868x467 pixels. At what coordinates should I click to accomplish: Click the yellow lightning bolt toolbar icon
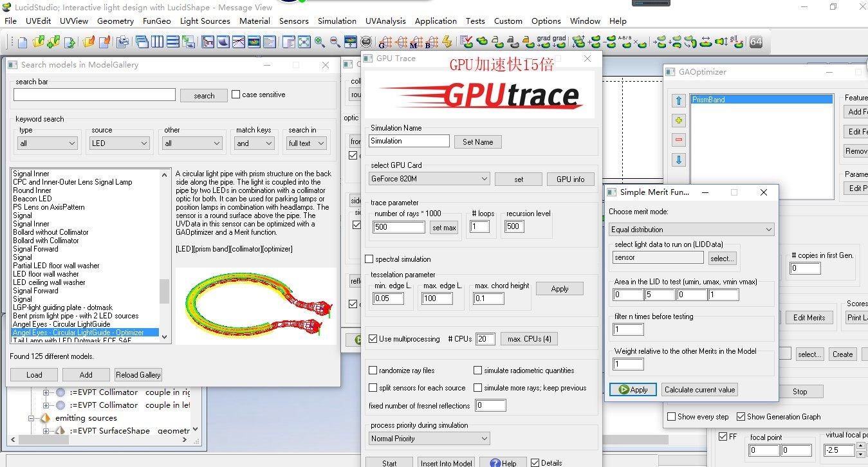click(447, 42)
